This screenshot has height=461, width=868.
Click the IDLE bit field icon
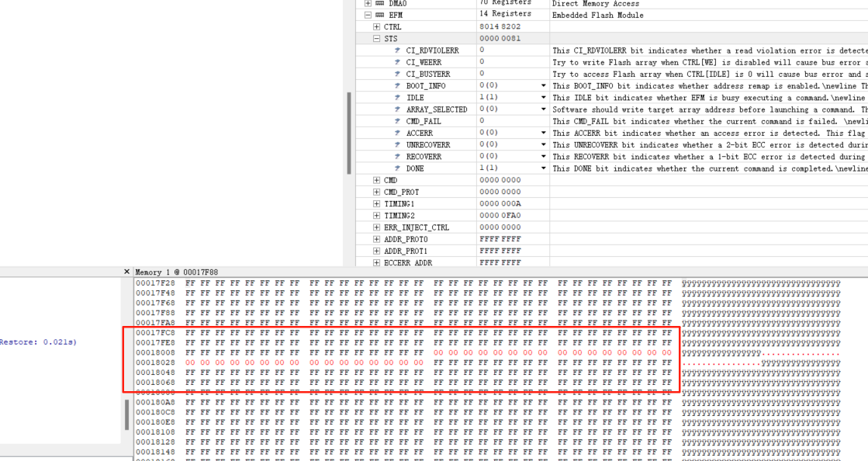[397, 98]
